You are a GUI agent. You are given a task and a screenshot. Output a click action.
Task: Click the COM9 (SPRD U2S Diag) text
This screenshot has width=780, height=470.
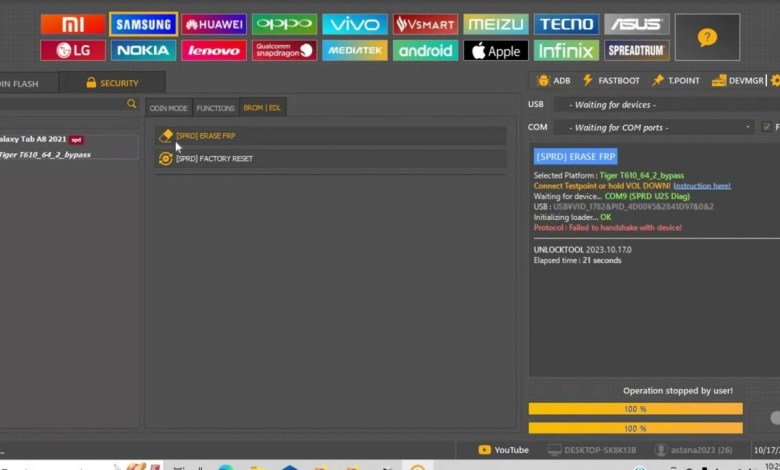[x=647, y=196]
